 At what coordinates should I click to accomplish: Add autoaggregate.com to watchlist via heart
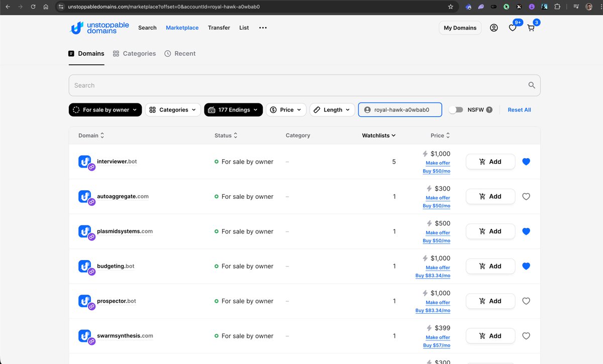point(526,197)
